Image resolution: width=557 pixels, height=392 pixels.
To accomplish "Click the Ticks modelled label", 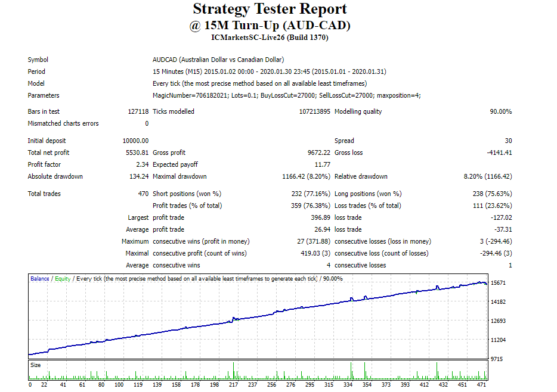I will coord(174,111).
